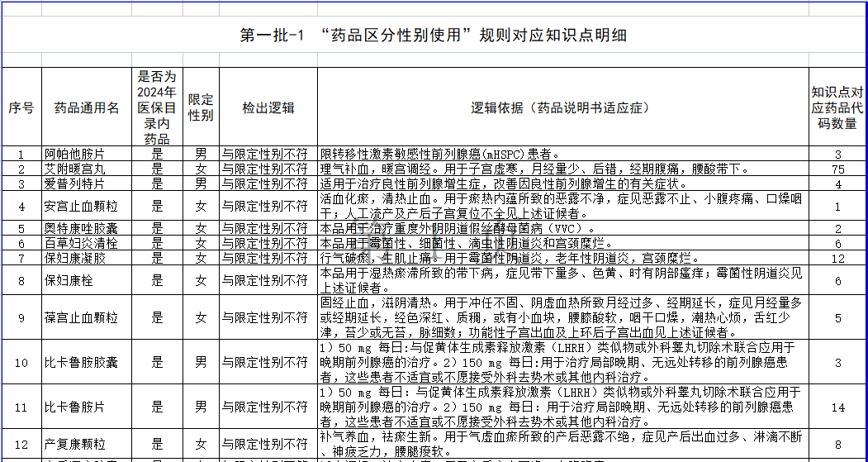Select the drug name cell '安宫止血颗粒'

(87, 206)
